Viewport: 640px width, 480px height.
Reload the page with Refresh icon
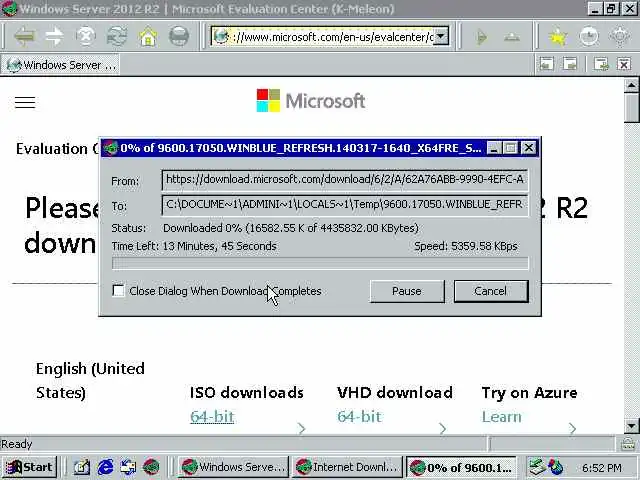coord(117,37)
